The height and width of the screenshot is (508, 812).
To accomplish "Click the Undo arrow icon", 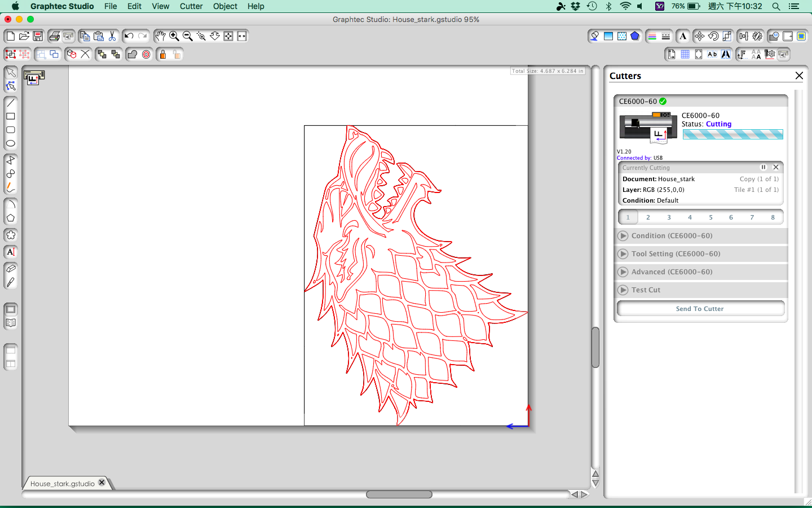I will (129, 36).
